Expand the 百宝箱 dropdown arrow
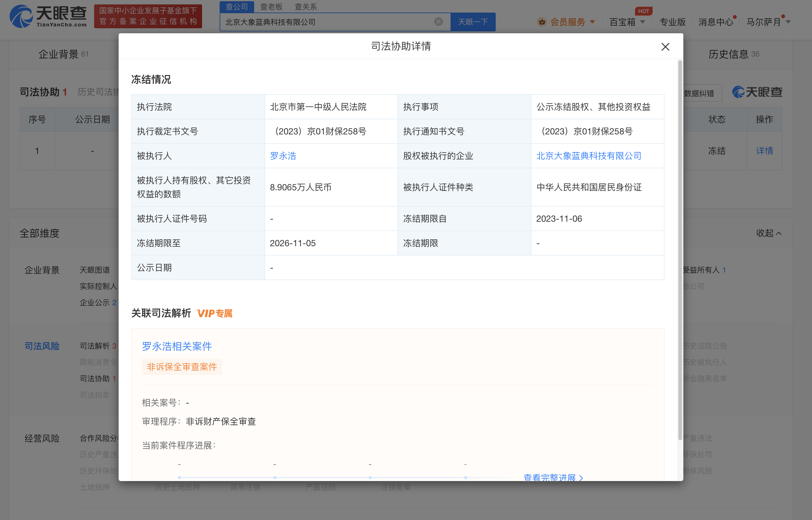This screenshot has width=812, height=520. click(643, 22)
